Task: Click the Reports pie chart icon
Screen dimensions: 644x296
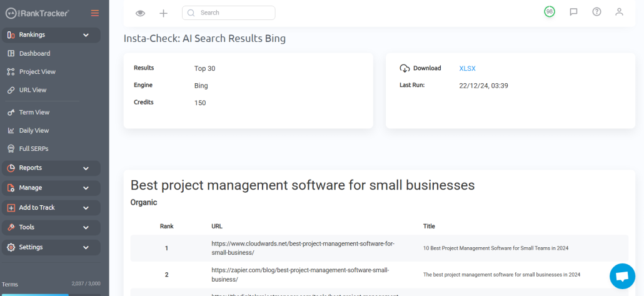Action: [x=11, y=168]
